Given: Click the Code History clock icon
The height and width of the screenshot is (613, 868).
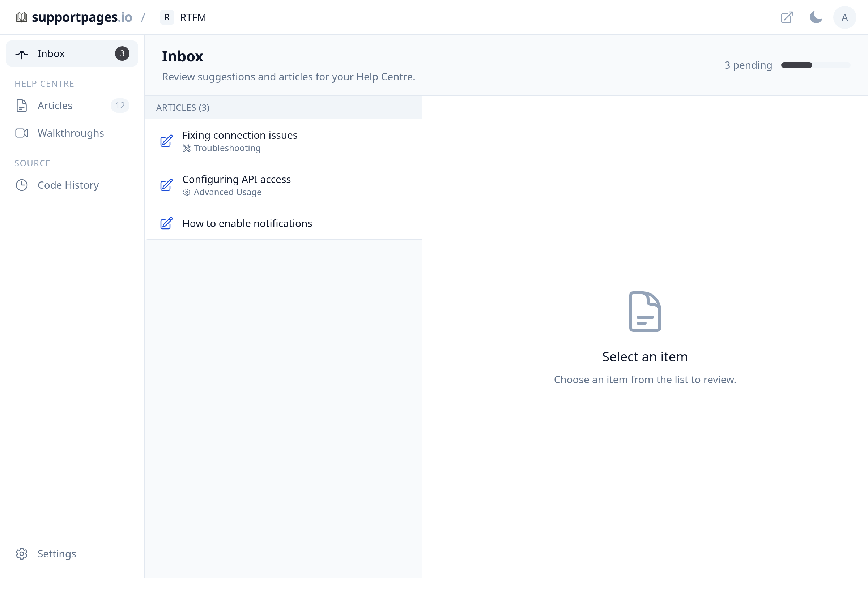Looking at the screenshot, I should (22, 185).
